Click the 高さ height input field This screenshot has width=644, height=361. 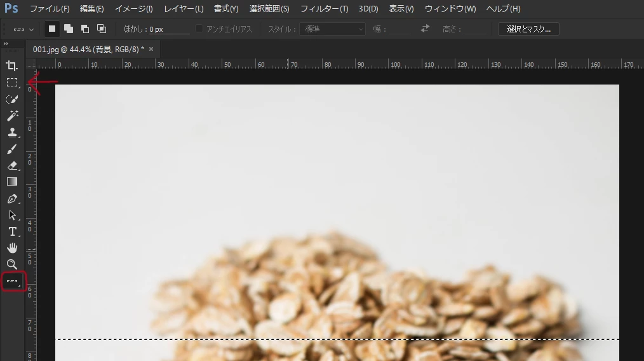click(474, 29)
